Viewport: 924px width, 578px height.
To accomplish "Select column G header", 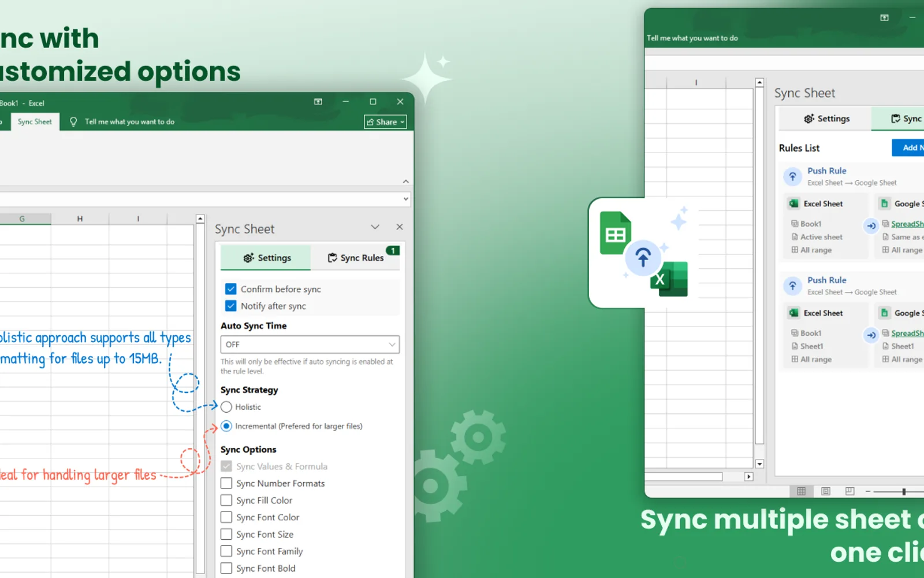I will click(x=22, y=218).
